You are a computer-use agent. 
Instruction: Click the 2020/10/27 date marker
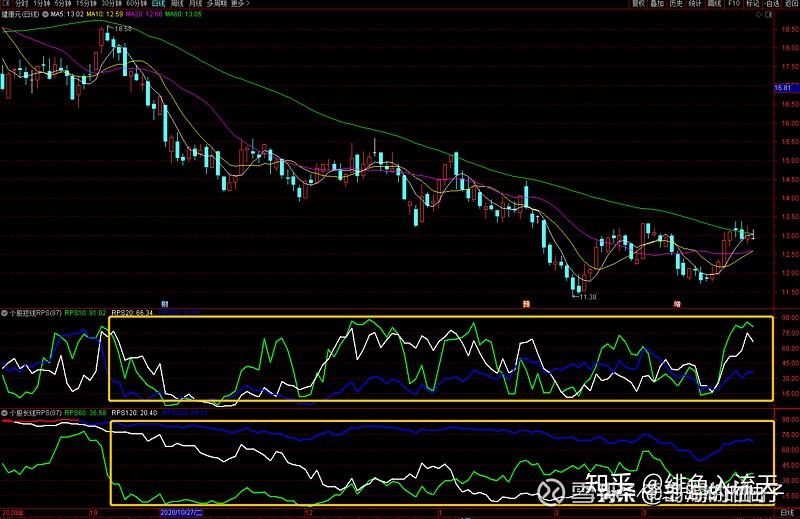click(x=181, y=512)
